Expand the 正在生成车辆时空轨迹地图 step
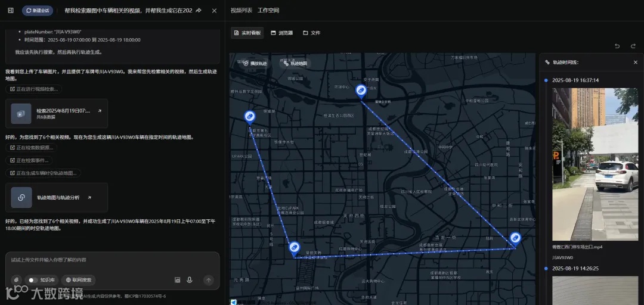Image resolution: width=644 pixels, height=305 pixels. pos(43,173)
